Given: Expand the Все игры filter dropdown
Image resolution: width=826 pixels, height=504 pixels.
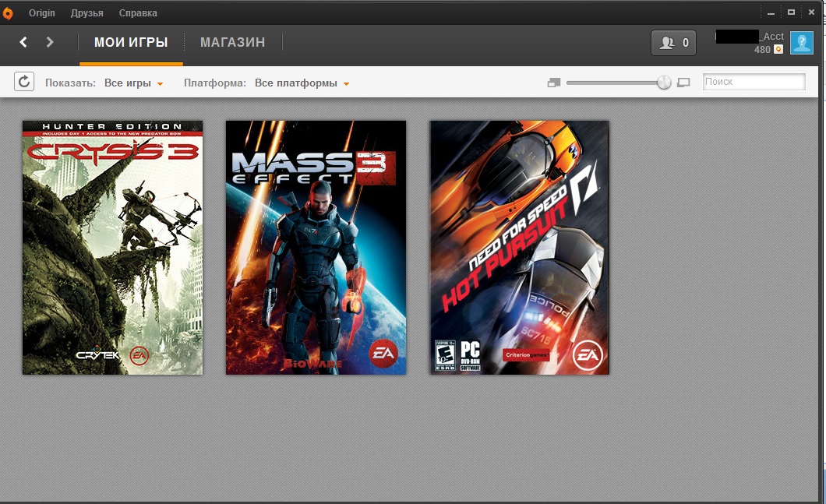Looking at the screenshot, I should [x=134, y=83].
